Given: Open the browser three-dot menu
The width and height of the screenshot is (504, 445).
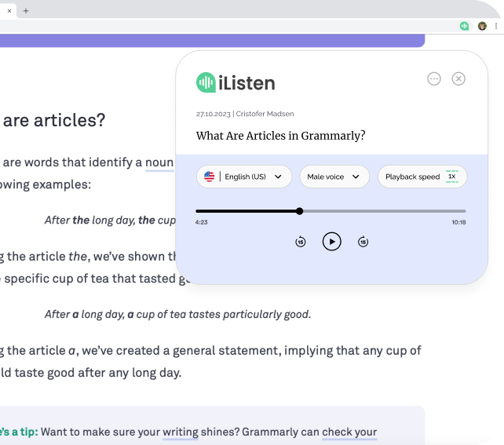Looking at the screenshot, I should click(496, 26).
